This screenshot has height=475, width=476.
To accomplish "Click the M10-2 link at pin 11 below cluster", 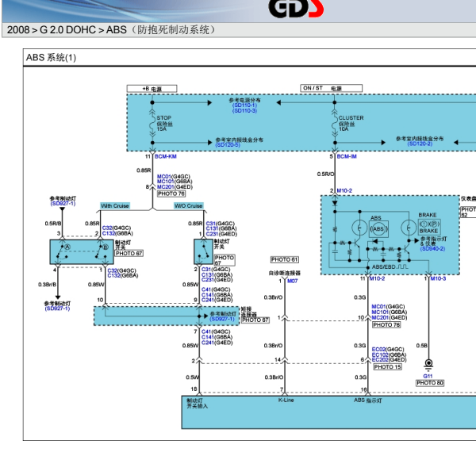I will 377,278.
